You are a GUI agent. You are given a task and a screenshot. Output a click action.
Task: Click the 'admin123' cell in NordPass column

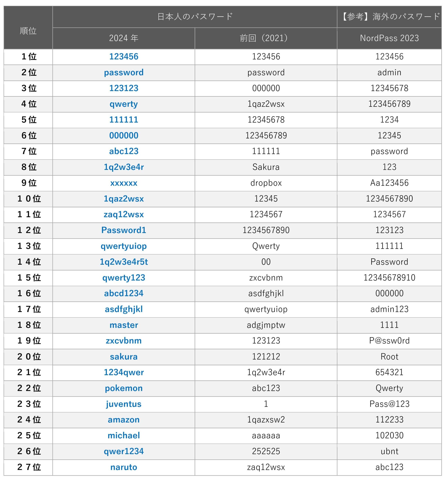(389, 309)
